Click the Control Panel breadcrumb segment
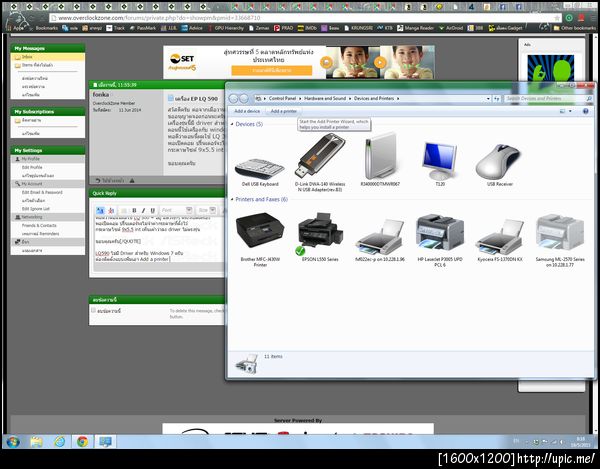Image resolution: width=600 pixels, height=469 pixels. (x=282, y=99)
